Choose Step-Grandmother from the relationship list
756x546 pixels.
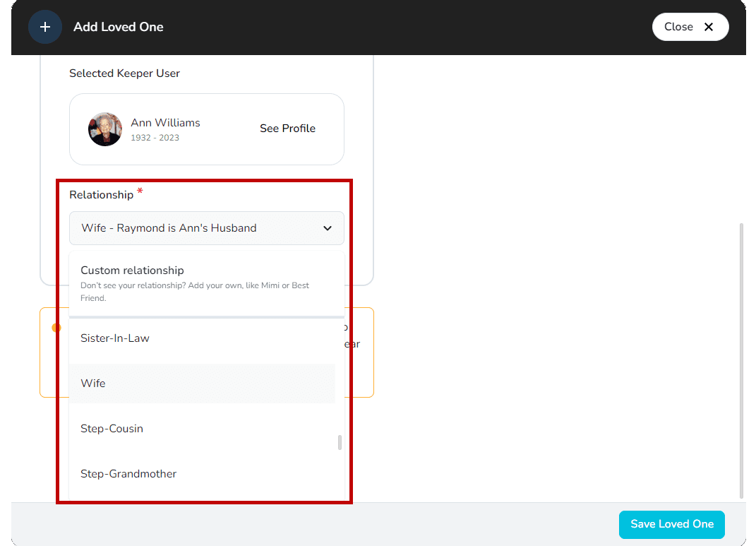click(128, 474)
